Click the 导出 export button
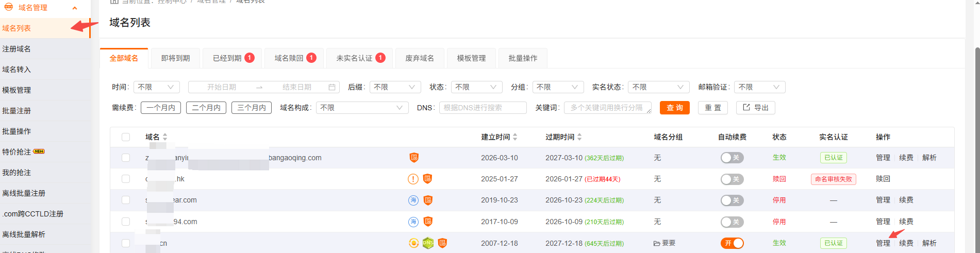This screenshot has width=980, height=253. click(x=755, y=108)
